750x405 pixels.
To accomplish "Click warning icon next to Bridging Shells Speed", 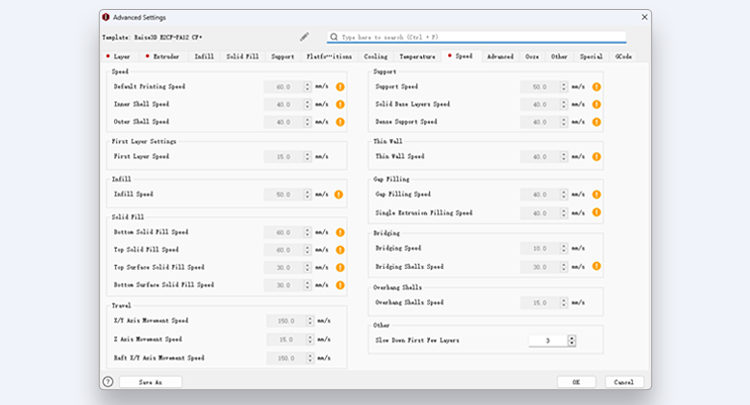I will point(597,267).
